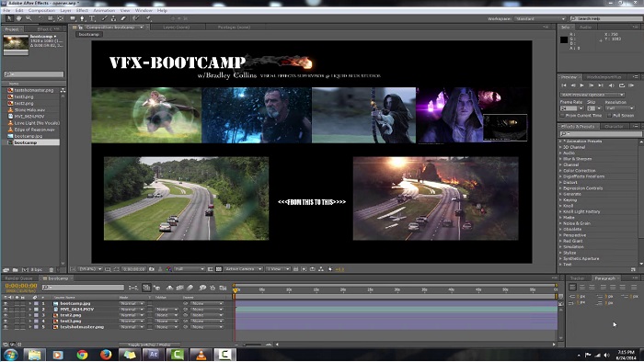Viewport: 644px width, 362px height.
Task: Click the label color swatch of layer 2
Action: click(x=36, y=309)
